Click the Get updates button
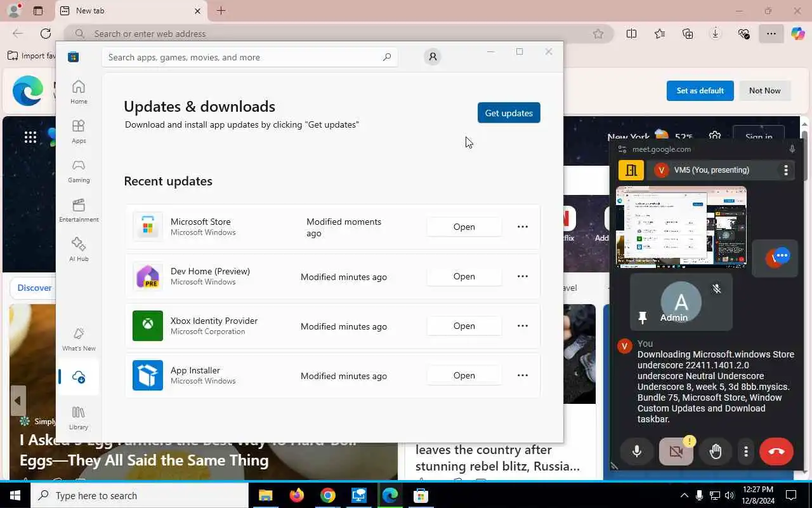The width and height of the screenshot is (812, 508). 509,113
